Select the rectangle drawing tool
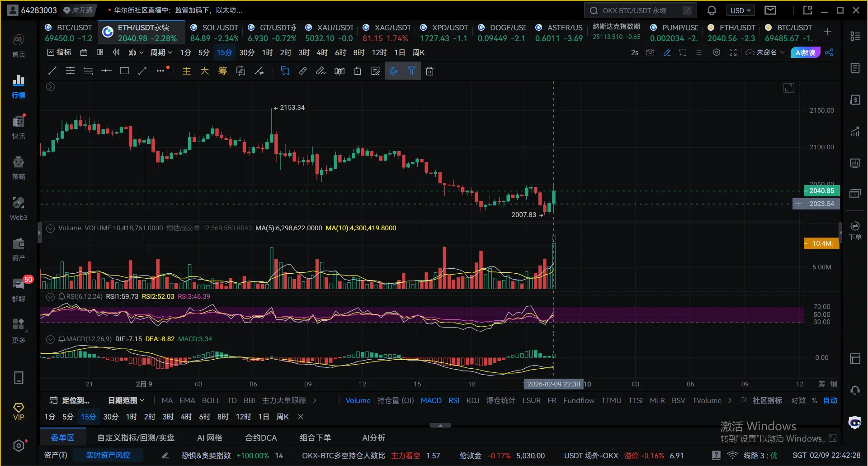The image size is (868, 466). pyautogui.click(x=124, y=71)
